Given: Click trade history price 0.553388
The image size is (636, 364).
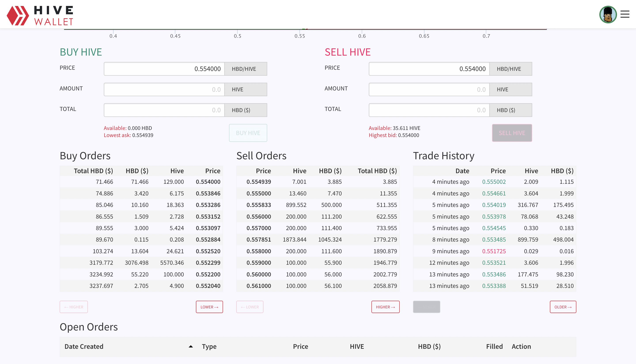Looking at the screenshot, I should coord(494,286).
